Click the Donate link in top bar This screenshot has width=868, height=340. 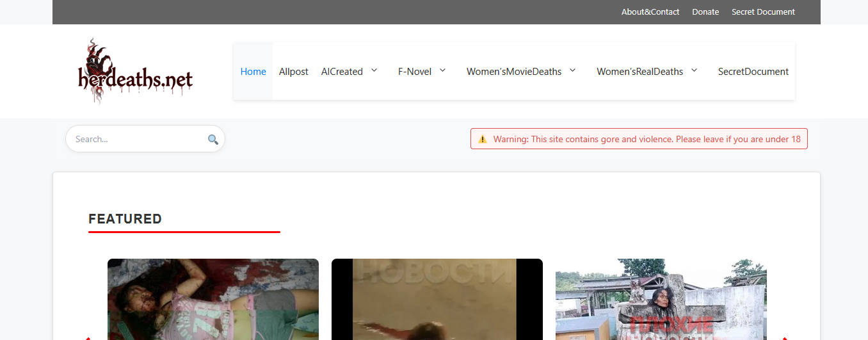tap(705, 12)
